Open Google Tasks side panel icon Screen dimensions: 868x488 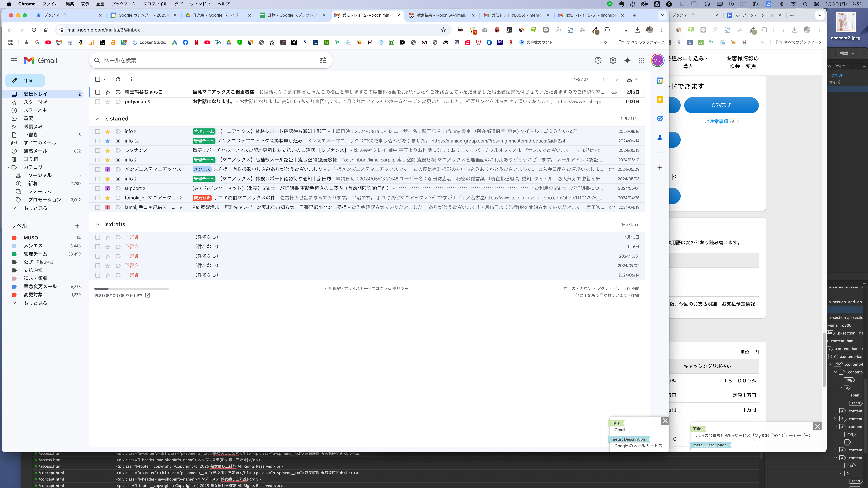660,119
